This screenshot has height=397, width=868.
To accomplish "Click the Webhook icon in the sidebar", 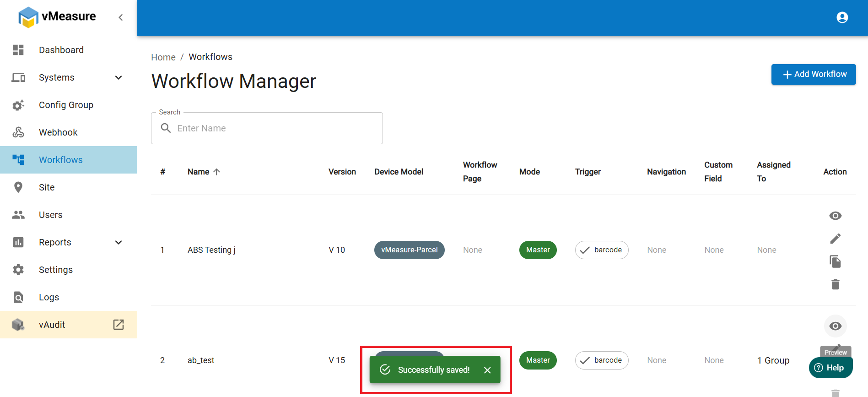I will [18, 132].
